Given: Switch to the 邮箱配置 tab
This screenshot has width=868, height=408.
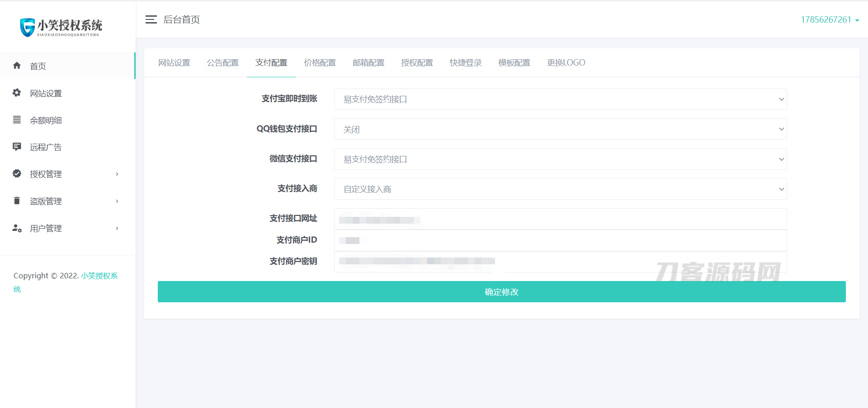Looking at the screenshot, I should [x=368, y=63].
